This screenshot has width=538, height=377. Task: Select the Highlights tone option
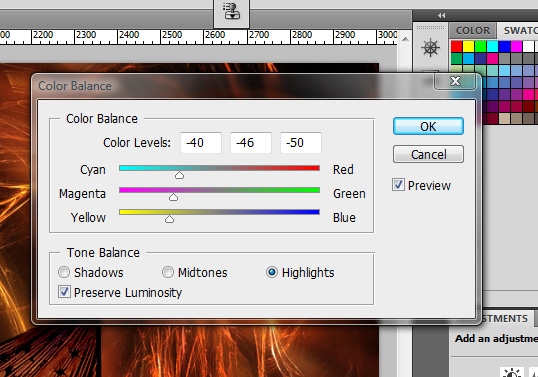[x=272, y=272]
